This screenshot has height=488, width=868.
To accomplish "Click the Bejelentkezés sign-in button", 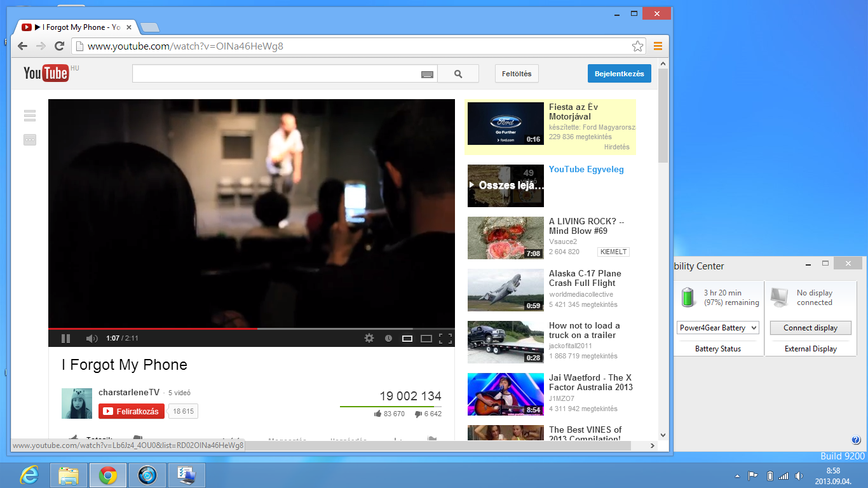I will [x=620, y=74].
